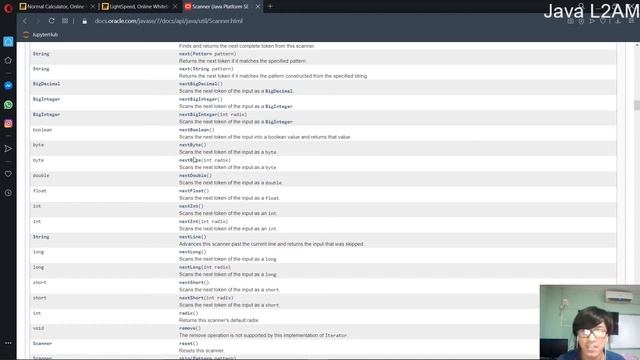Viewport: 640px width, 360px height.
Task: Open the nextShort(int radix) method link
Action: [206, 298]
